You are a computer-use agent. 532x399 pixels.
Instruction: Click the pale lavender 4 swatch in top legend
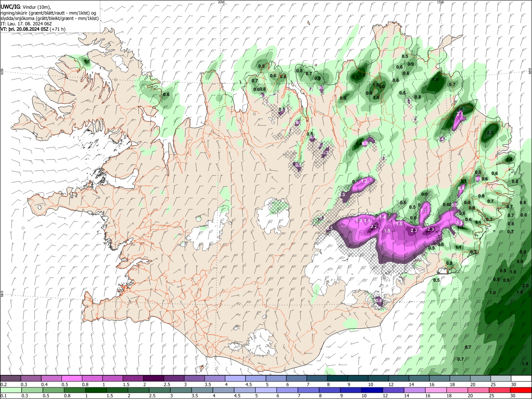[x=235, y=378]
